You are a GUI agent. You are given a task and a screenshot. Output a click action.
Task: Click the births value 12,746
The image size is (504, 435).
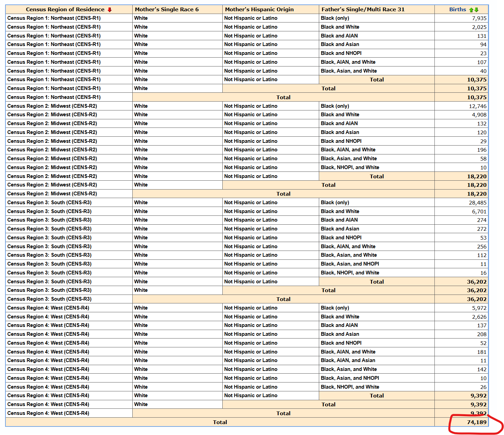point(478,106)
